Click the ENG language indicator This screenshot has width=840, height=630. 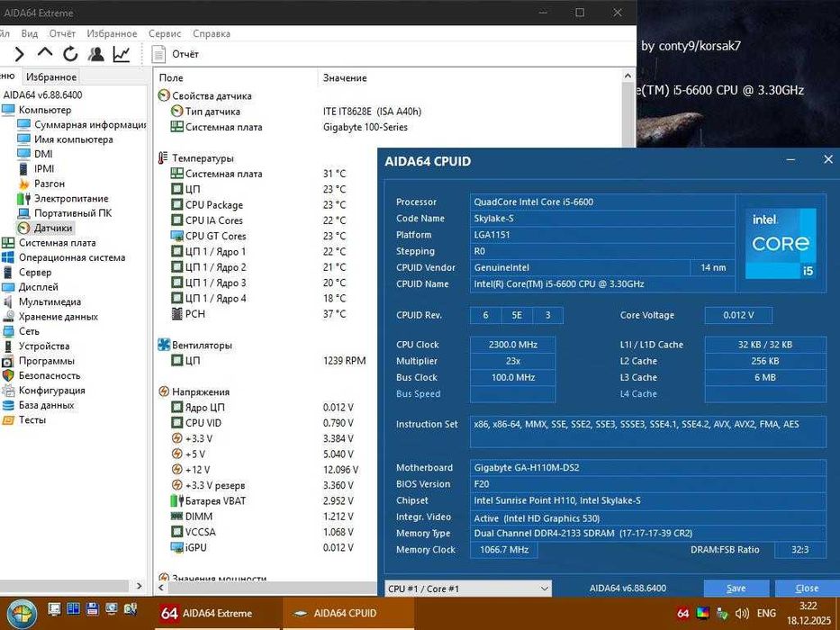click(766, 613)
